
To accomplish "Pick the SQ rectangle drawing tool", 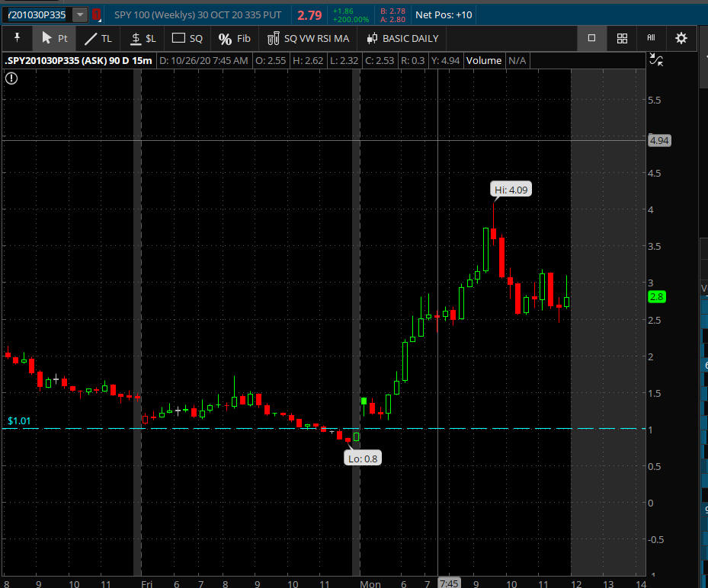I will tap(187, 38).
